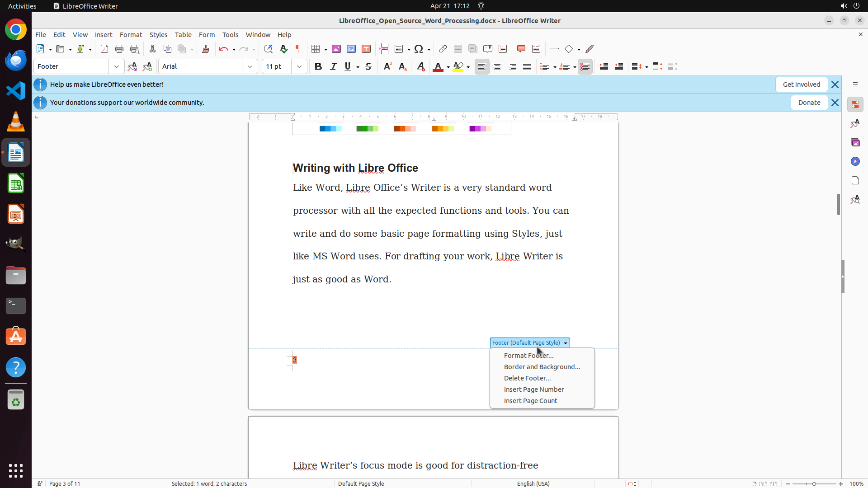
Task: Expand the Paragraph Style Footer dropdown
Action: (x=117, y=66)
